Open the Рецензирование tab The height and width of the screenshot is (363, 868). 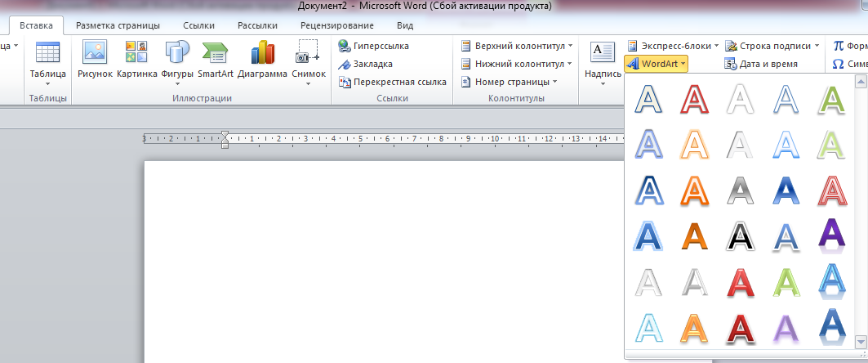tap(337, 25)
